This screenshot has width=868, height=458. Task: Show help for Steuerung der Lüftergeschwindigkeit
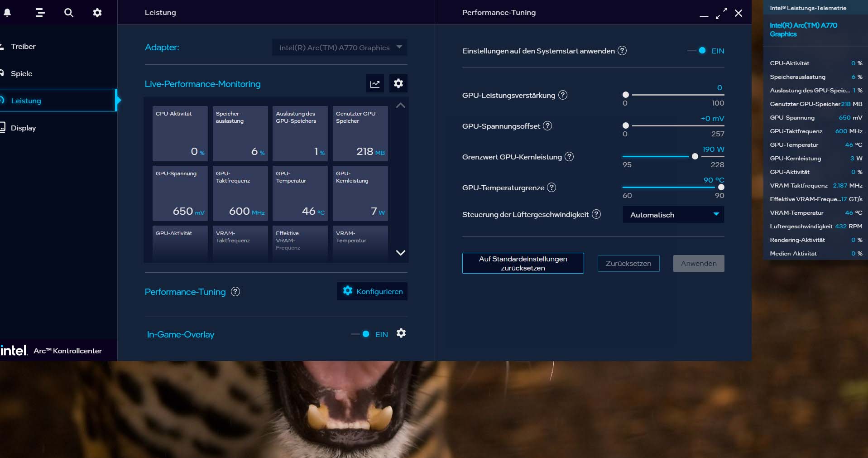(597, 214)
